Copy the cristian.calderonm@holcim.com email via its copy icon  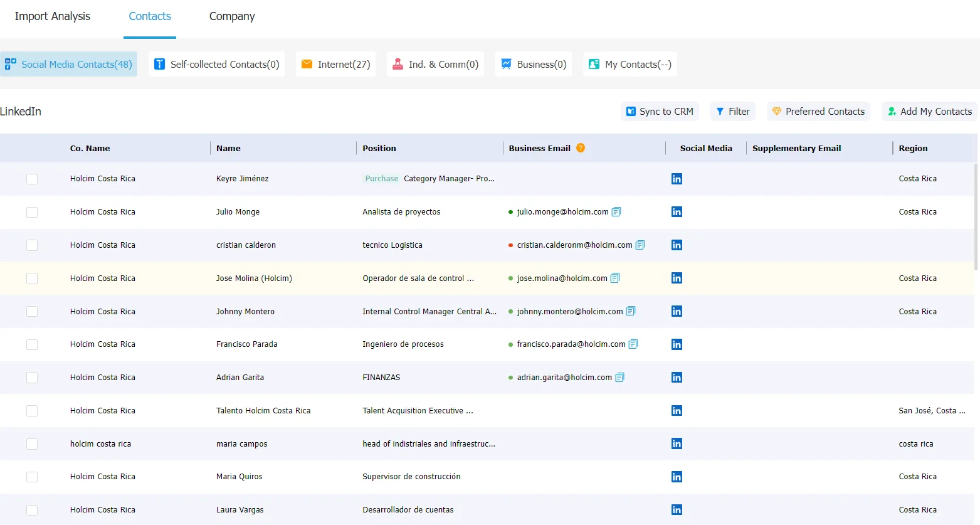[640, 245]
